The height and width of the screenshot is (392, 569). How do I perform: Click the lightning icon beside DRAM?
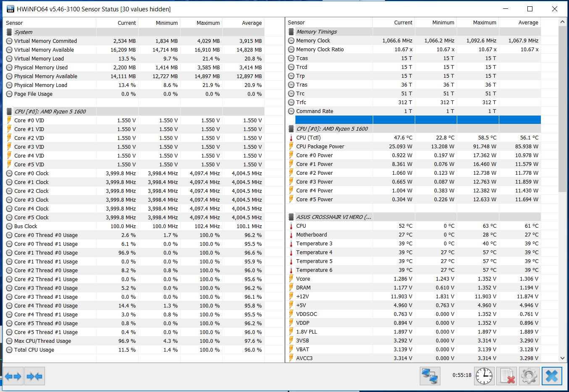(x=291, y=287)
